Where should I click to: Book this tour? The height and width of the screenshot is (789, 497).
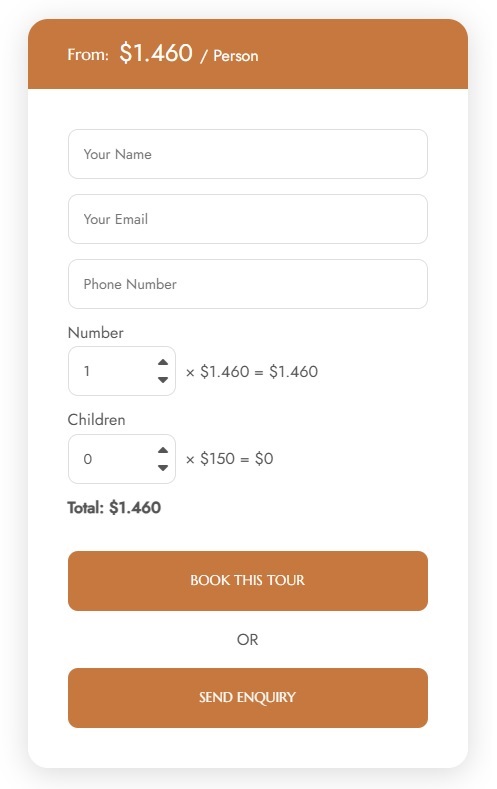coord(248,581)
